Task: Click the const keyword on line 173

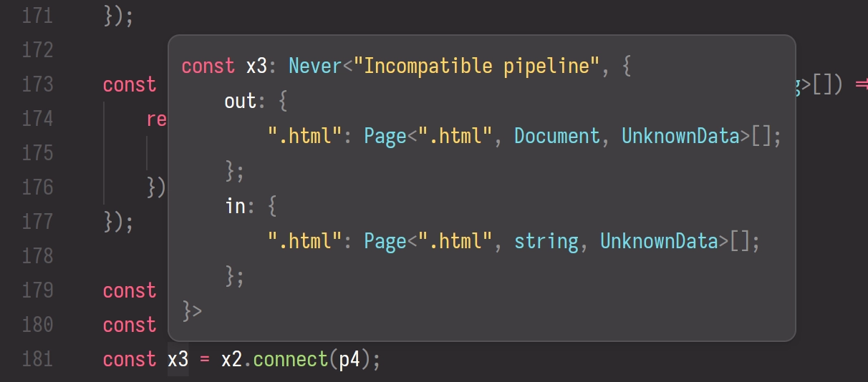Action: point(130,85)
